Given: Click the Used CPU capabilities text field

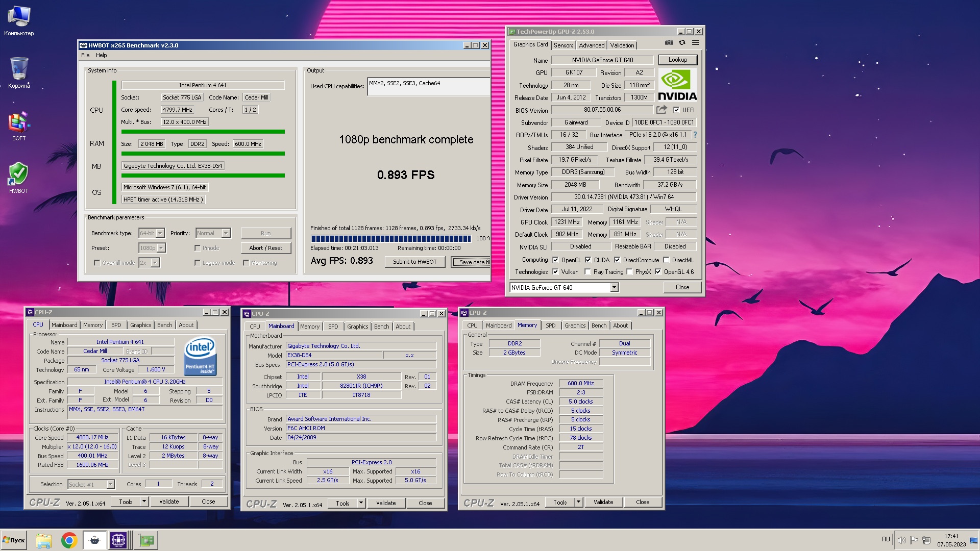Looking at the screenshot, I should [x=428, y=86].
